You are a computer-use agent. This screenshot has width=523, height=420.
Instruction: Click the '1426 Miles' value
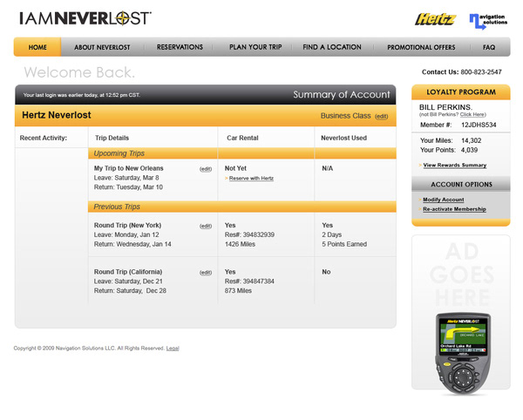(240, 244)
